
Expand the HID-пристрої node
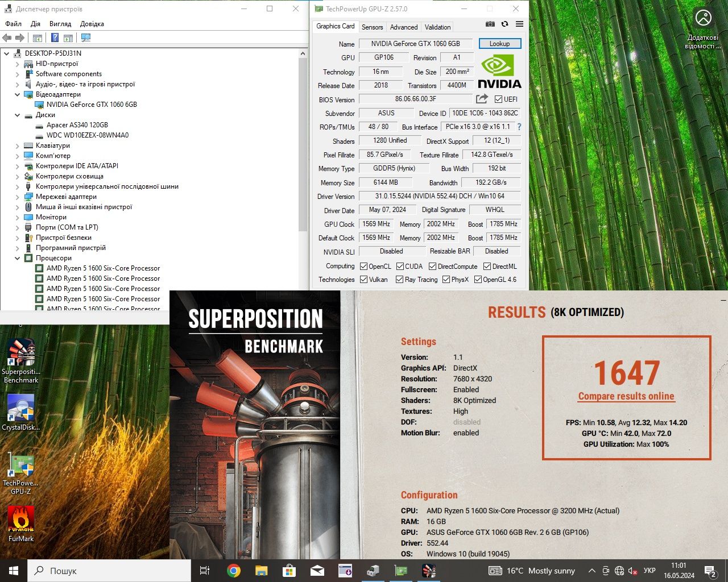coord(17,64)
